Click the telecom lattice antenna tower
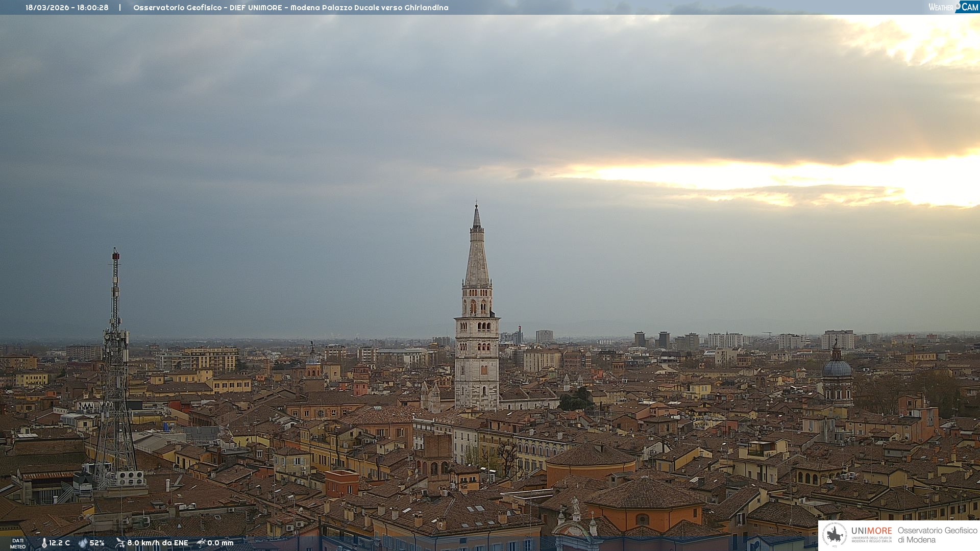This screenshot has width=980, height=551. pos(115,367)
